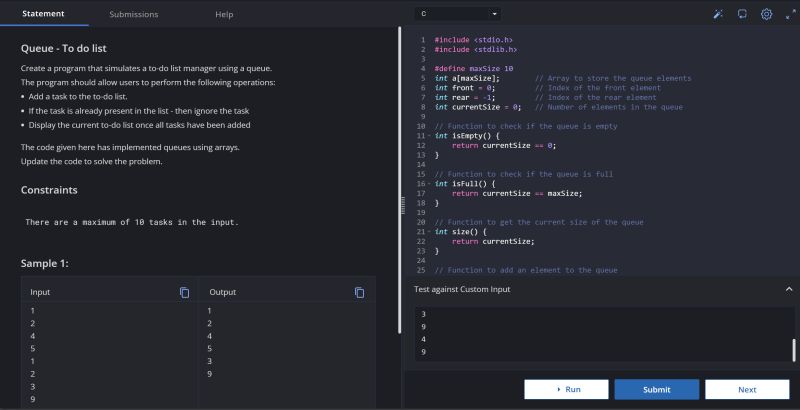The height and width of the screenshot is (410, 800).
Task: Click the "Add a task to the to-do list." bullet
Action: (x=78, y=96)
